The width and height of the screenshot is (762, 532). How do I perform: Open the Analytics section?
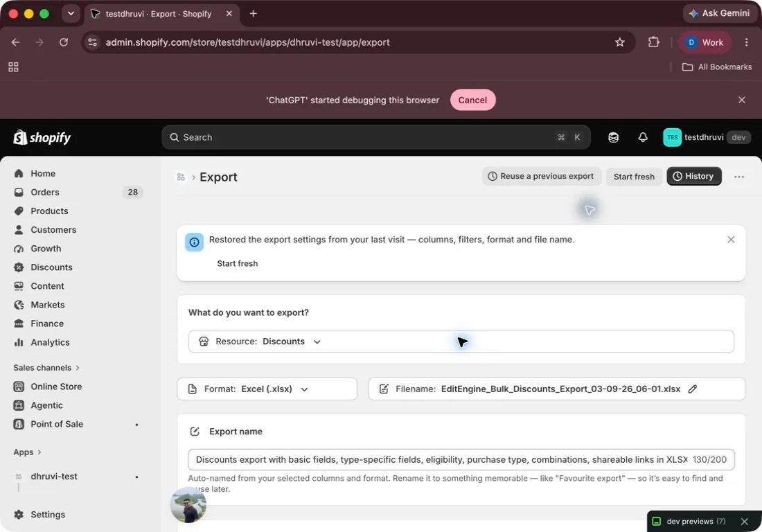pos(50,342)
